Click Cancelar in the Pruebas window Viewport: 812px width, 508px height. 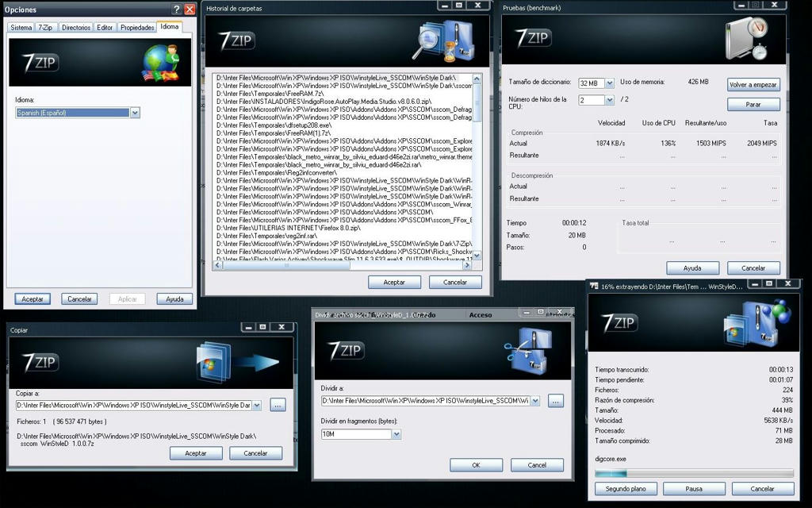pos(753,268)
